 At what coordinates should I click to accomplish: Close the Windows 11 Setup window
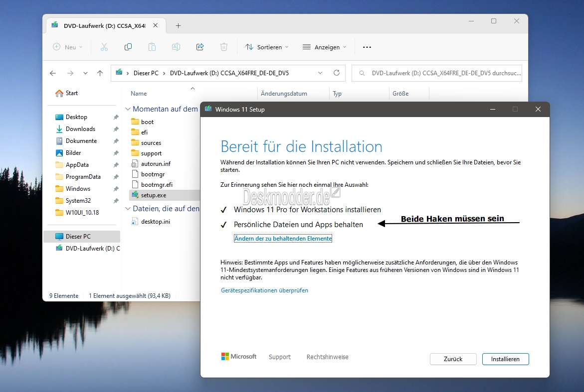tap(538, 110)
